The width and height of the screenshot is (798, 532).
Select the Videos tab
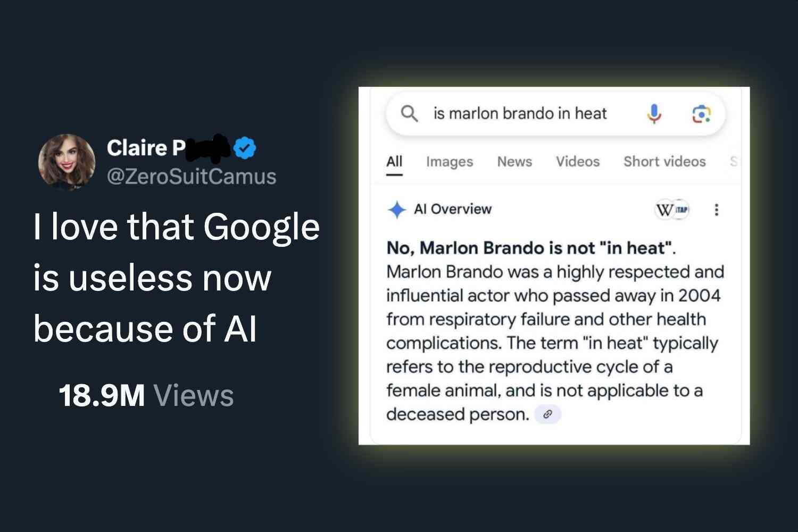(x=578, y=162)
